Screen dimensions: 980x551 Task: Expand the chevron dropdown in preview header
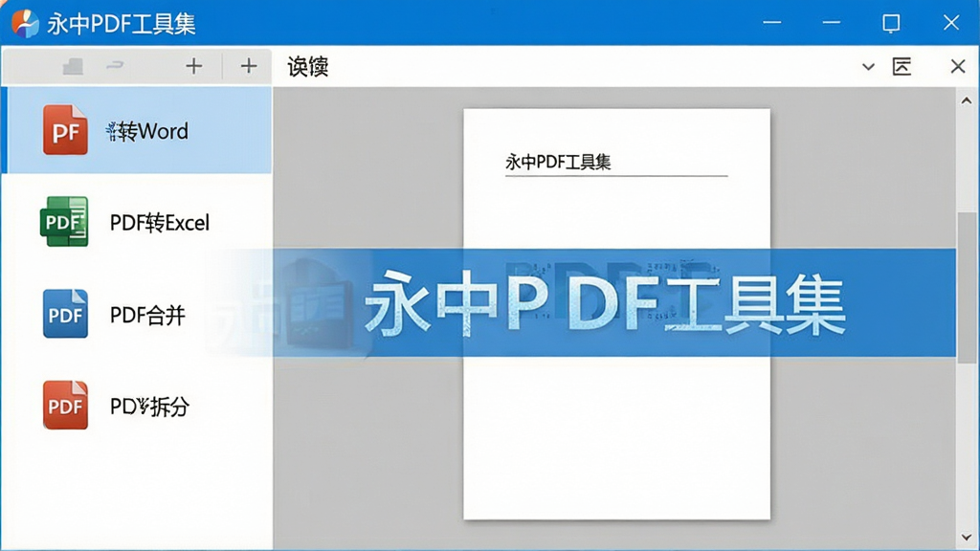[x=868, y=66]
